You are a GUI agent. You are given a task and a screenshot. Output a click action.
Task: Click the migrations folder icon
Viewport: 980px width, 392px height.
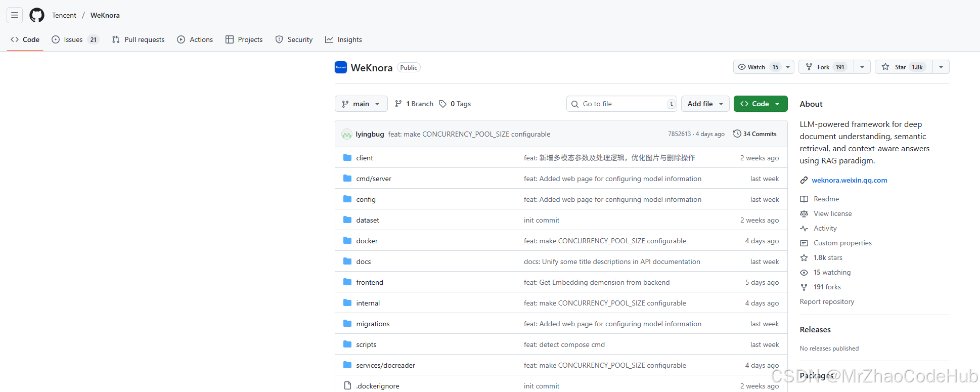[347, 324]
